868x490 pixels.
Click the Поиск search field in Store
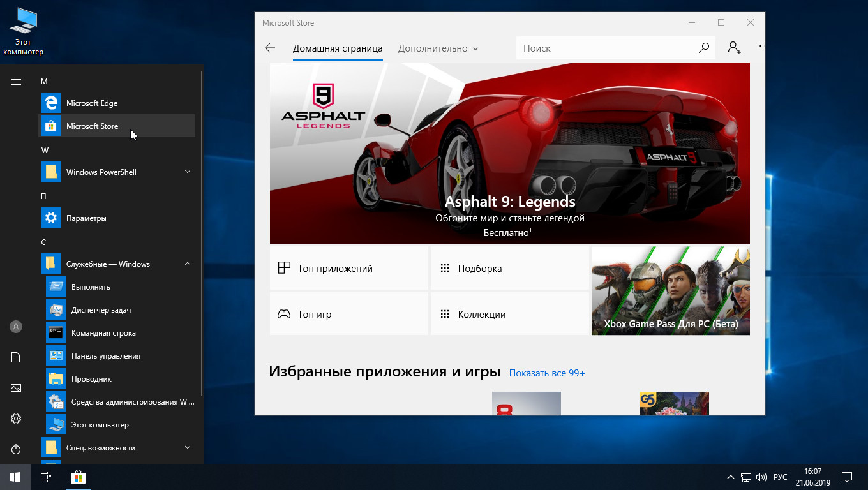coord(606,48)
